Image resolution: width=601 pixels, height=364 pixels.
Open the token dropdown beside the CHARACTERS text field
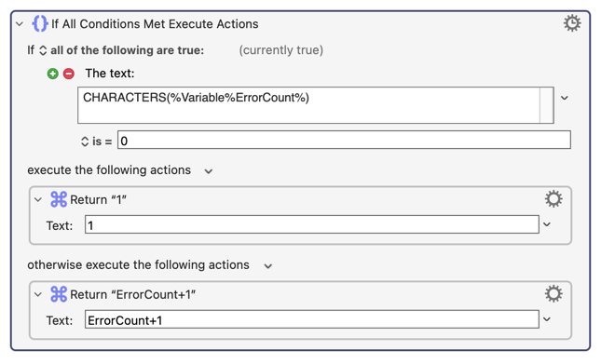pyautogui.click(x=565, y=98)
